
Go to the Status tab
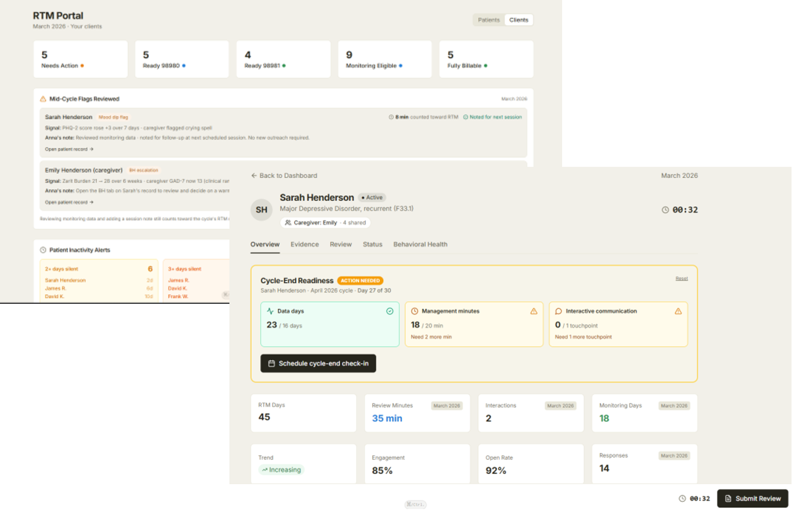(x=373, y=245)
